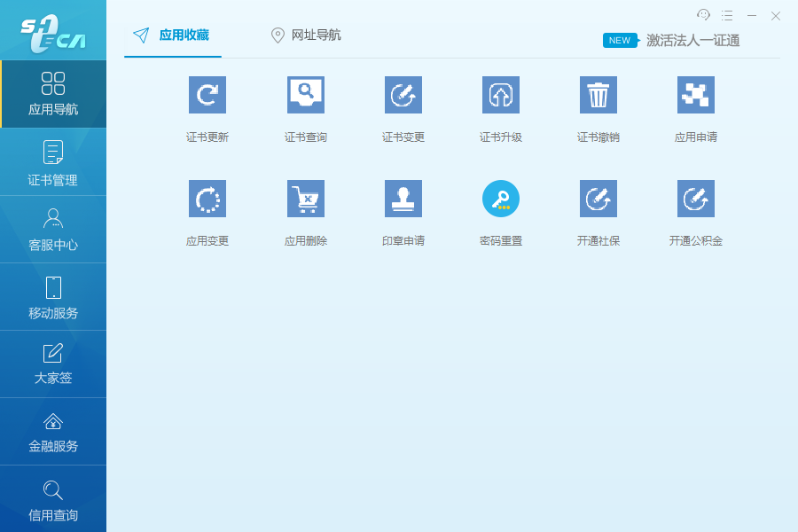Open the 密码重置 (password reset) key icon
The height and width of the screenshot is (532, 798).
pyautogui.click(x=500, y=199)
